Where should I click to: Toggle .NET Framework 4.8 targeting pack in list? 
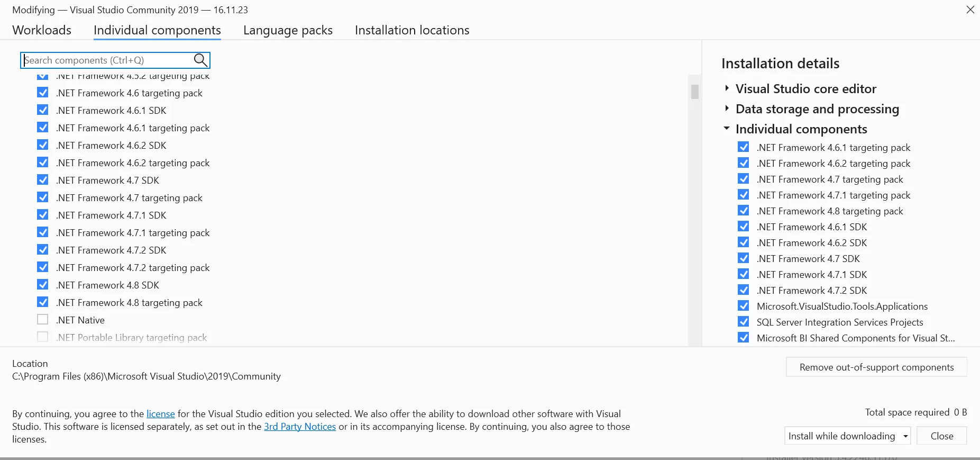pos(43,302)
